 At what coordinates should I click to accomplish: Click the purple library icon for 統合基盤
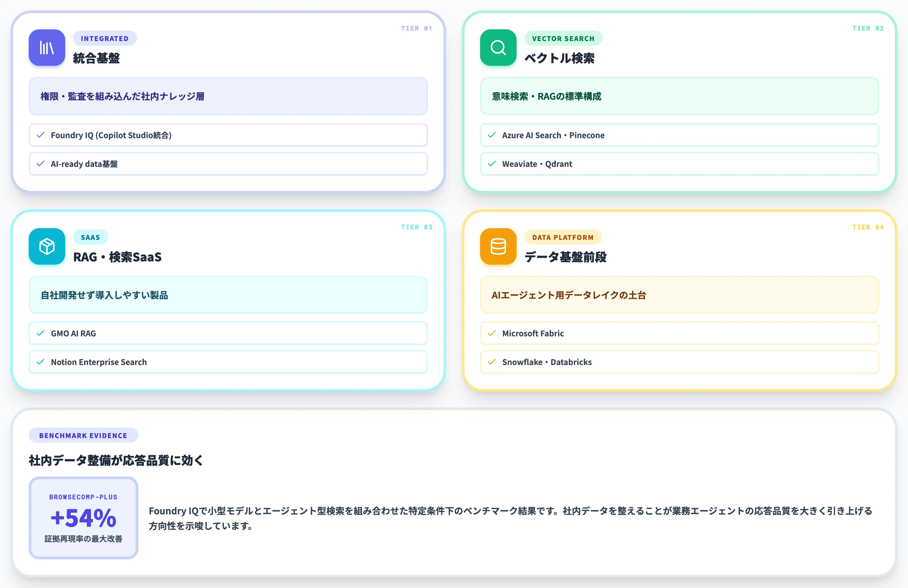47,48
